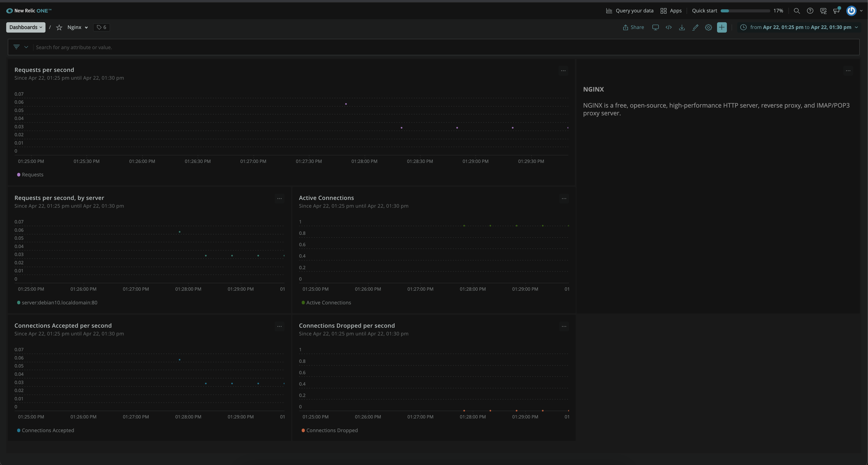Image resolution: width=868 pixels, height=465 pixels.
Task: Click the 6 tags button
Action: 101,27
